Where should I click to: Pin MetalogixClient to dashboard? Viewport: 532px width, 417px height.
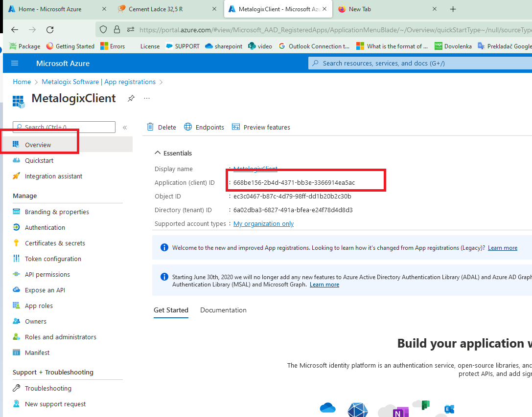[x=131, y=98]
